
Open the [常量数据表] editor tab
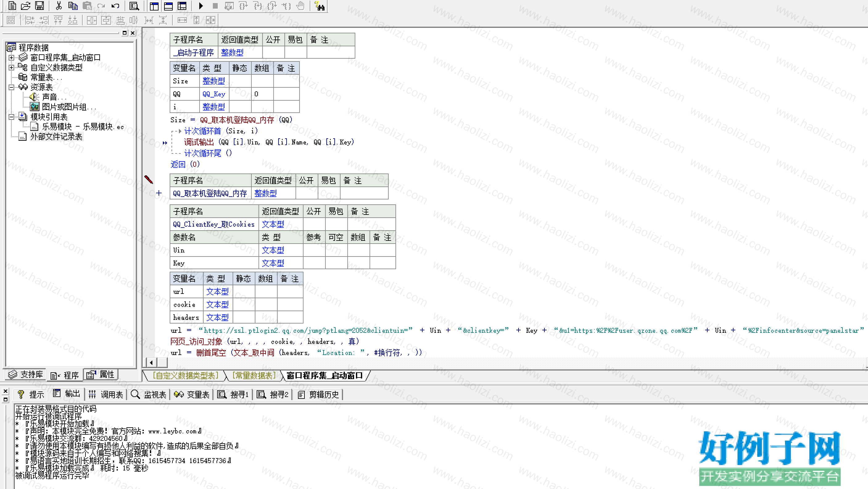254,375
